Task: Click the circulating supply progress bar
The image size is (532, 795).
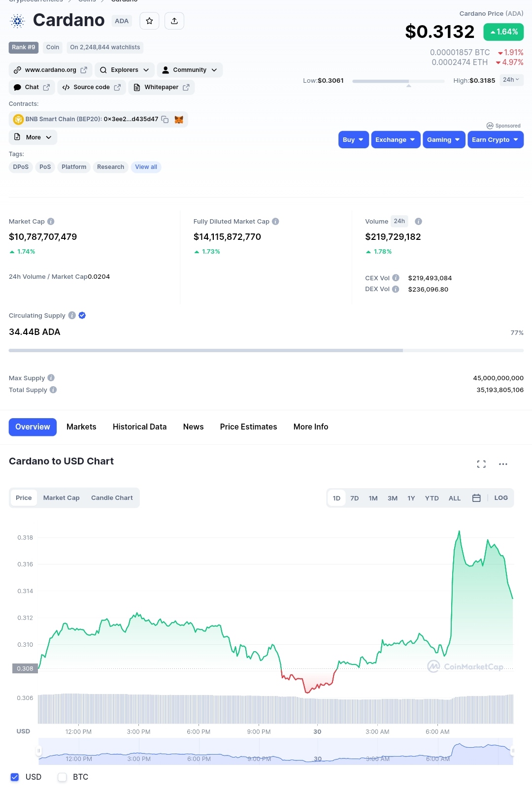Action: [x=266, y=350]
